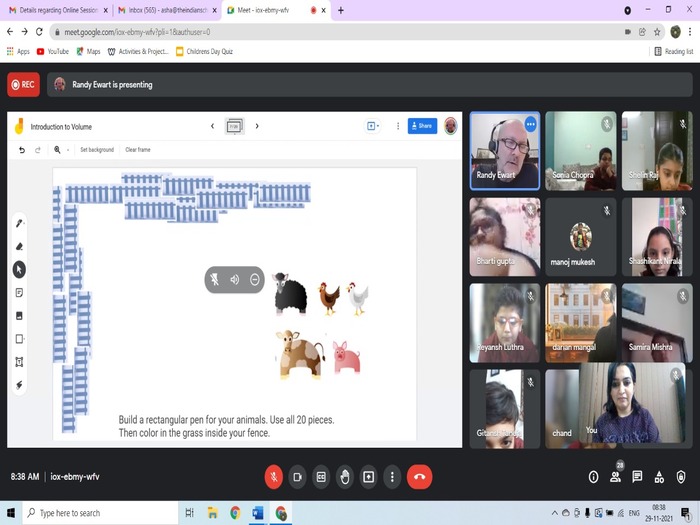The height and width of the screenshot is (525, 700).
Task: Open a new browser tab
Action: click(x=341, y=10)
